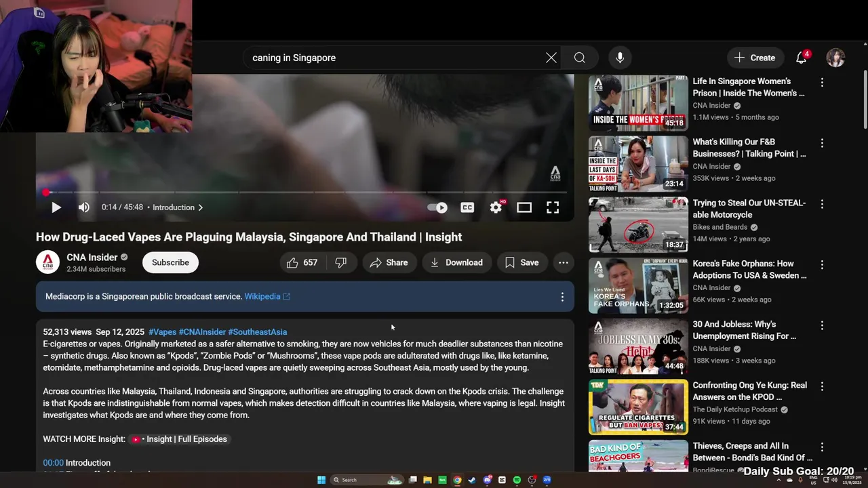Open Task View from the taskbar

pos(412,480)
